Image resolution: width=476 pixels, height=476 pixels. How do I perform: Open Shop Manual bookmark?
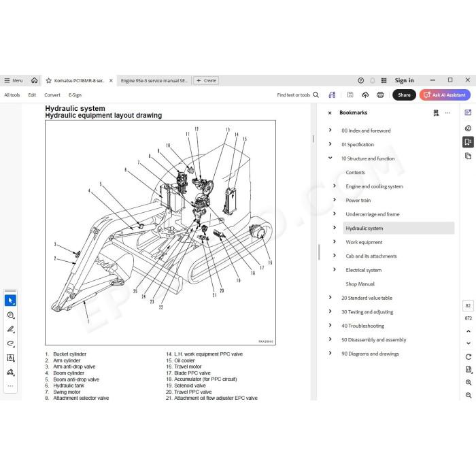(x=360, y=284)
